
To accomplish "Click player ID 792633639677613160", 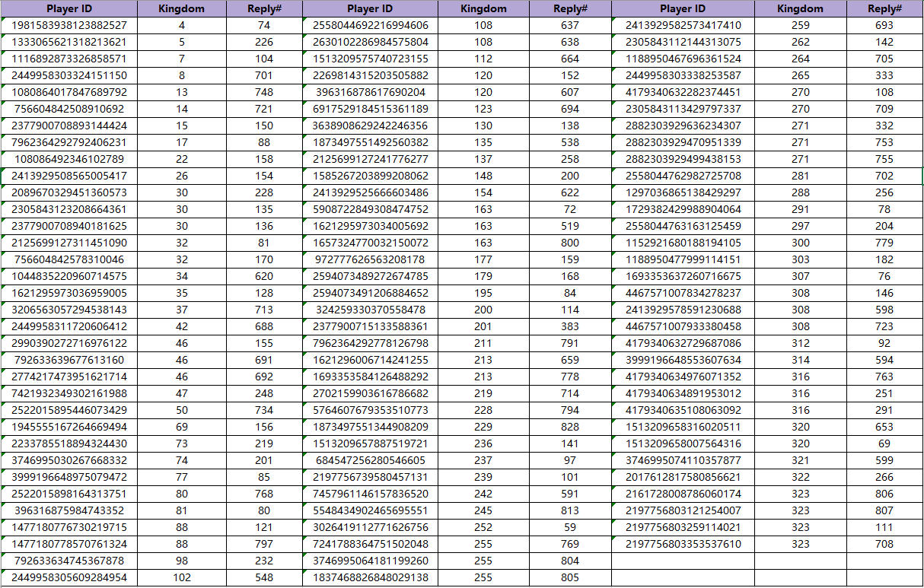I will (69, 361).
